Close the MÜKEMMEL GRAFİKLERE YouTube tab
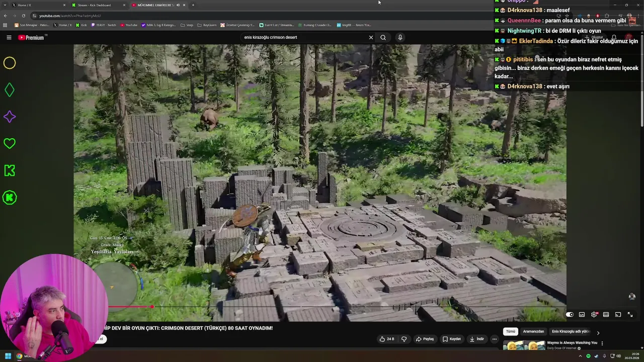 click(184, 5)
